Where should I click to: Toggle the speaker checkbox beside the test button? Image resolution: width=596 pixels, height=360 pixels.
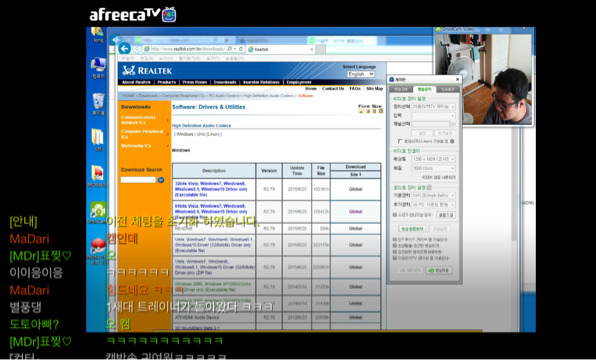point(394,215)
